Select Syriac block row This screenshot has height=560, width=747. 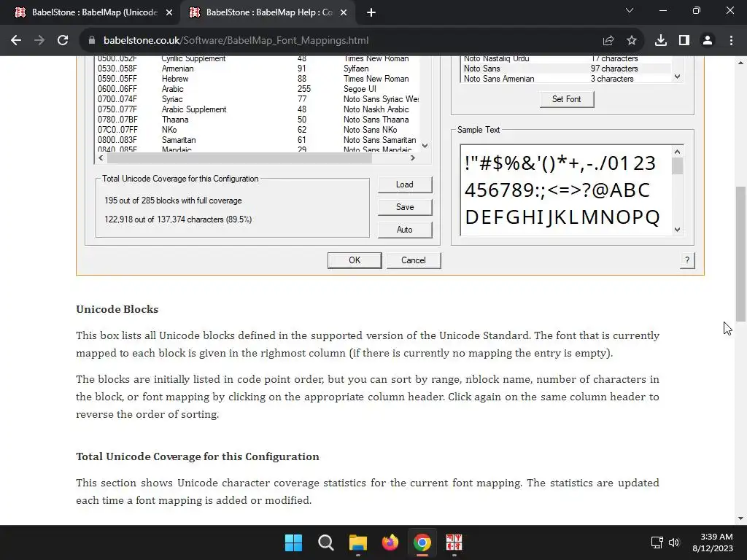[258, 99]
